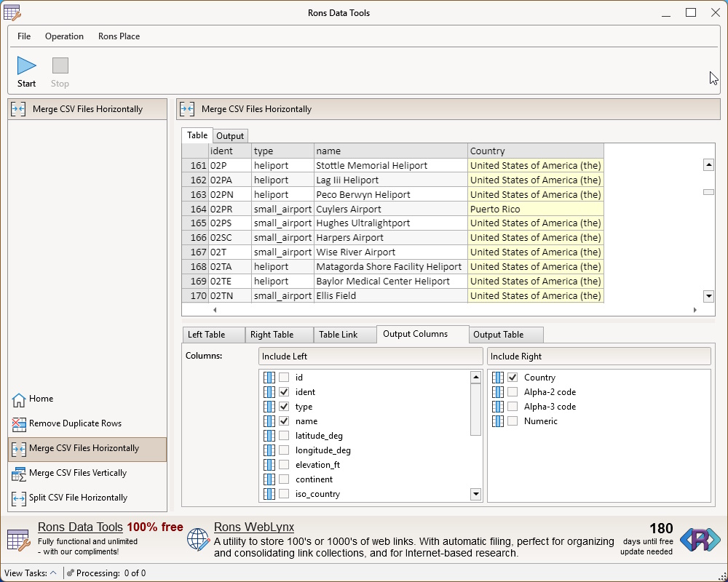
Task: Open the Operation menu
Action: [64, 36]
